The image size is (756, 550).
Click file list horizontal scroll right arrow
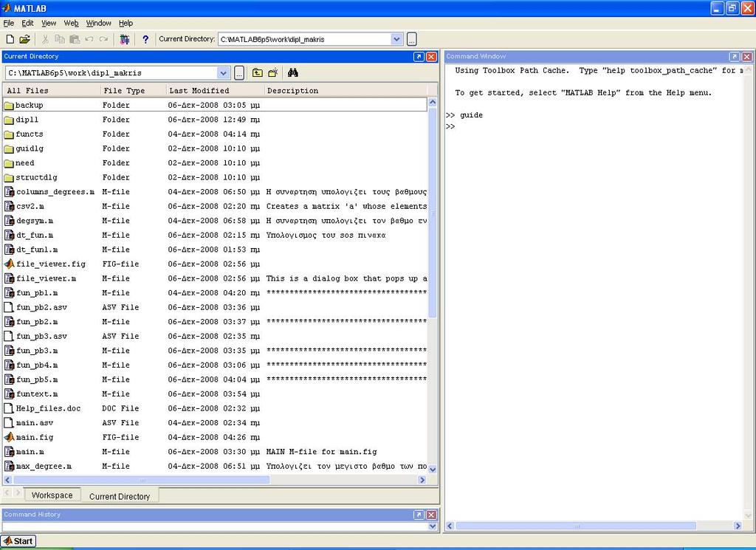click(x=422, y=480)
